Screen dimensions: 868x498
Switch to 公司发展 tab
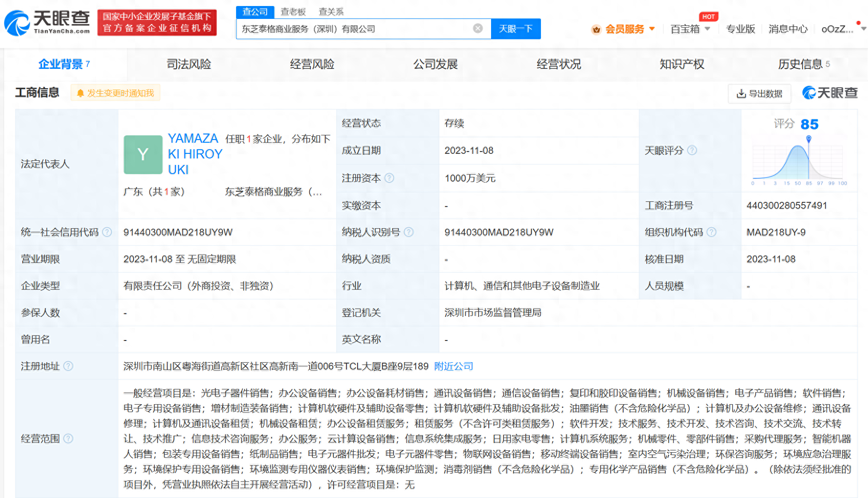point(435,64)
